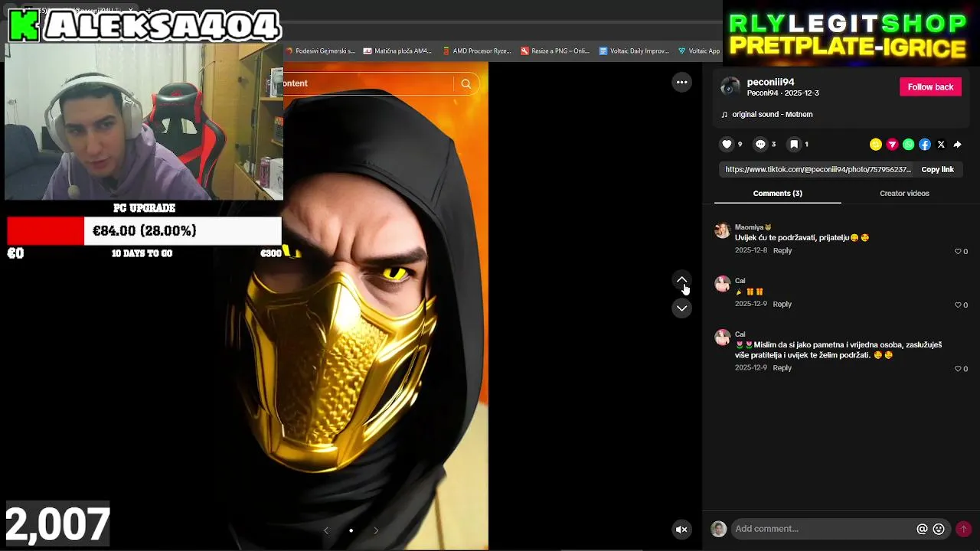Share the post to Facebook
Screen dimensions: 980x551
925,144
